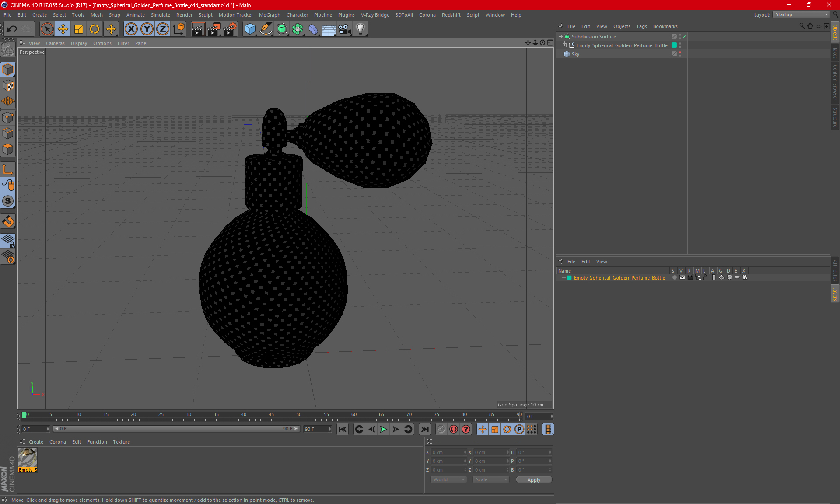This screenshot has height=504, width=840.
Task: Toggle Sky visibility dots
Action: pos(680,54)
